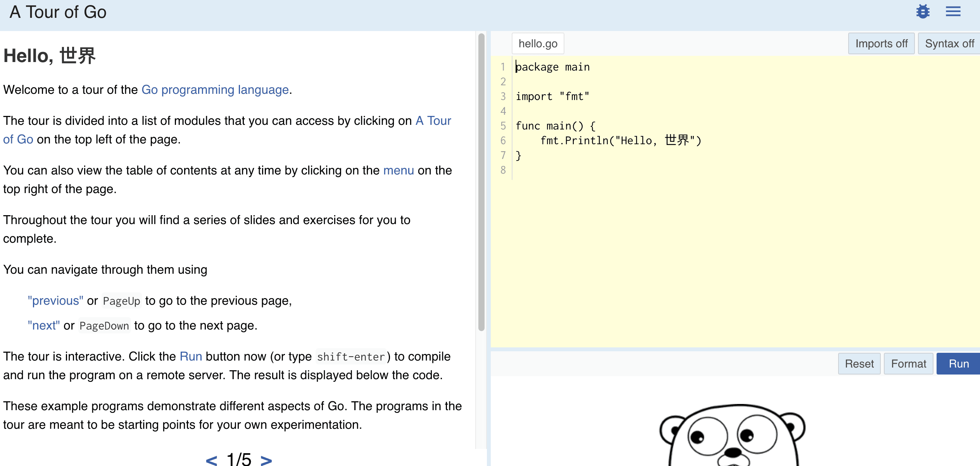980x466 pixels.
Task: Reset the code with Reset button
Action: (x=859, y=364)
